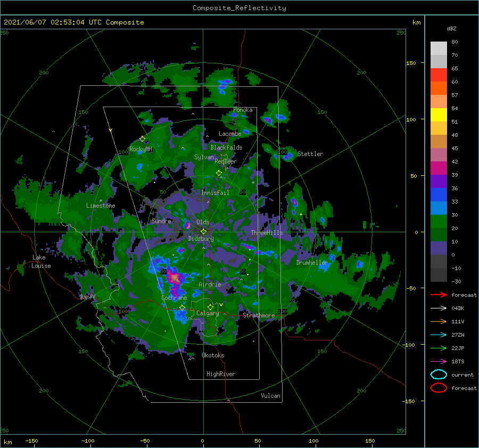The image size is (479, 448).
Task: Click the 'Vulcan' city label
Action: pyautogui.click(x=271, y=396)
